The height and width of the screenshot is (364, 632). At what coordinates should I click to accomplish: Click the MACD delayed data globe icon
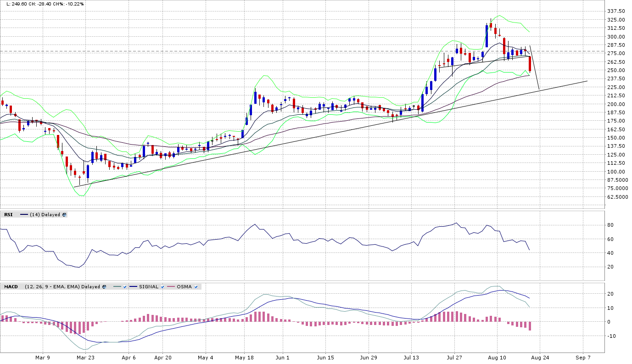pyautogui.click(x=104, y=287)
